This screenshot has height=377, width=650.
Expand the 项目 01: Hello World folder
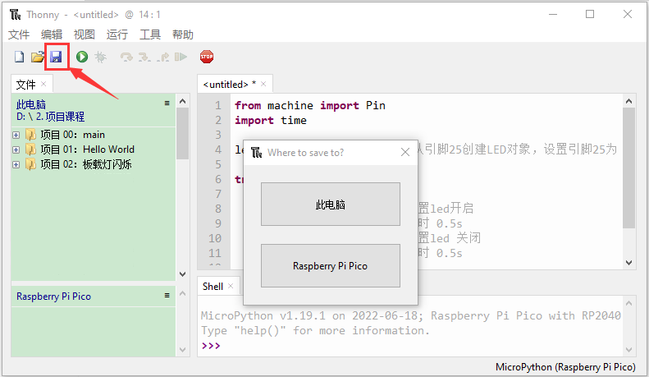[x=16, y=150]
